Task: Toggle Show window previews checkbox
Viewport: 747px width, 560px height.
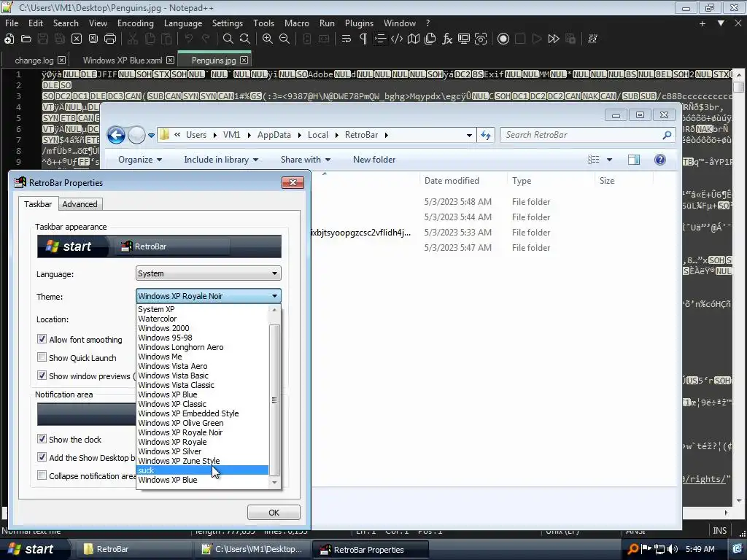Action: pos(42,376)
